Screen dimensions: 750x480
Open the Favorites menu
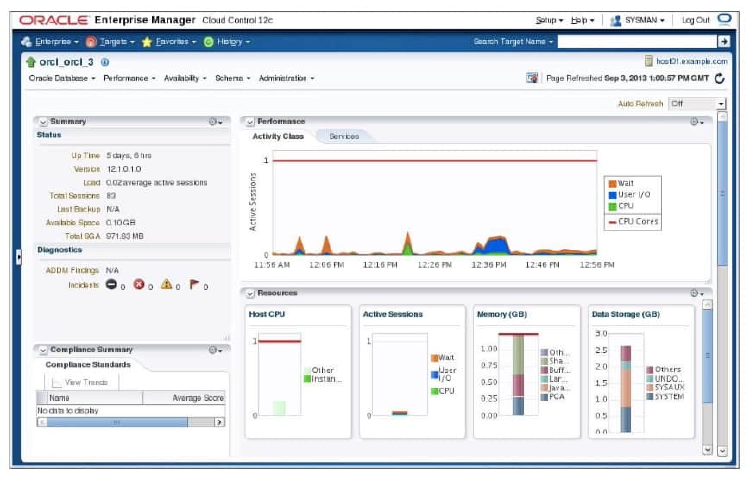click(x=176, y=42)
